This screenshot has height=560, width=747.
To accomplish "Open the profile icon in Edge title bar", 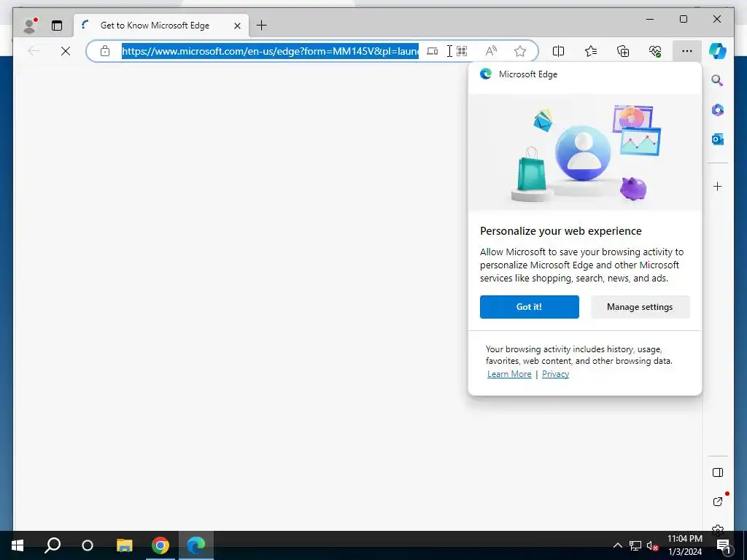I will (x=30, y=26).
